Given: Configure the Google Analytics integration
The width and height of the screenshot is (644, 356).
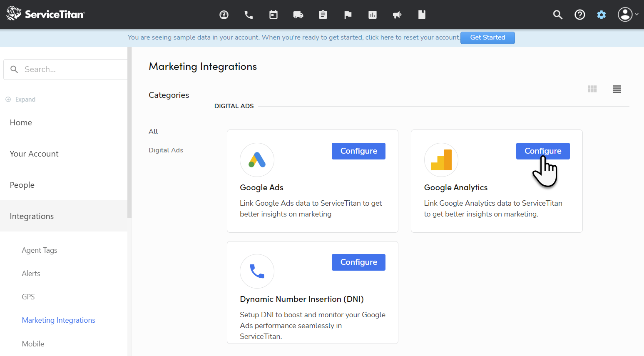Looking at the screenshot, I should pos(543,151).
